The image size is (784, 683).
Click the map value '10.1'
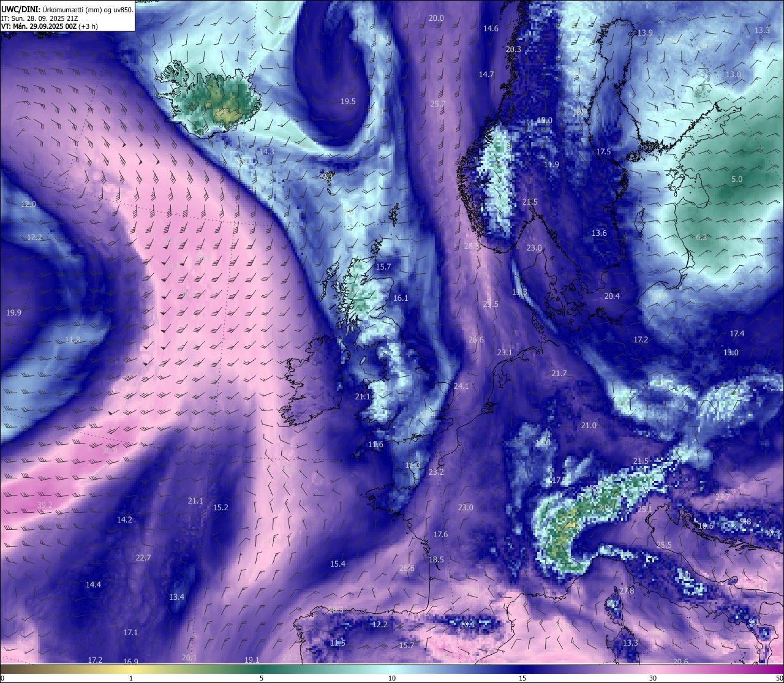pos(467,624)
